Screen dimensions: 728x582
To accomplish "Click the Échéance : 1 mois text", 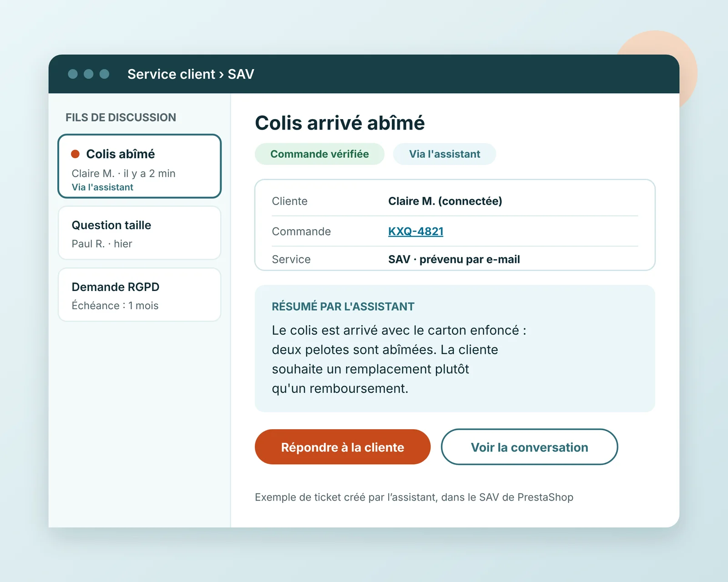I will pyautogui.click(x=115, y=306).
